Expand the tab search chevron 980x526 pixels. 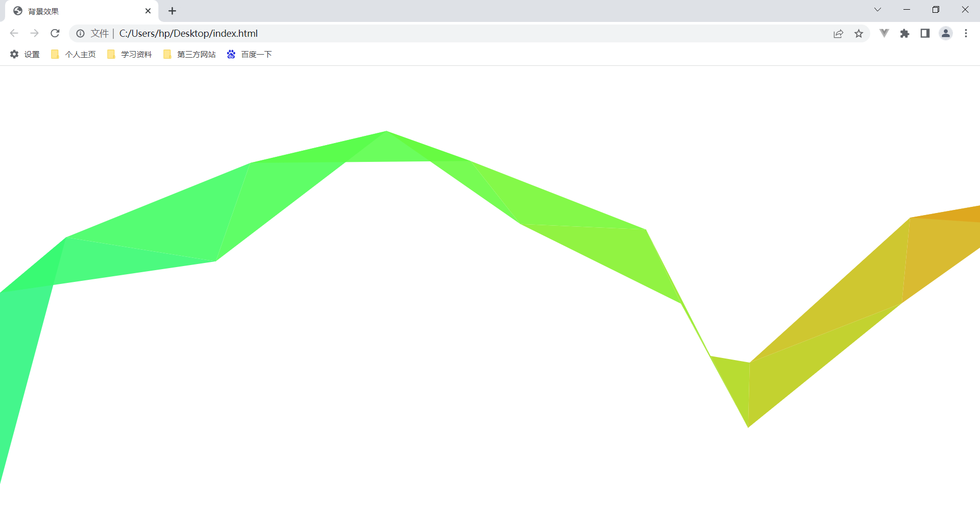coord(877,10)
